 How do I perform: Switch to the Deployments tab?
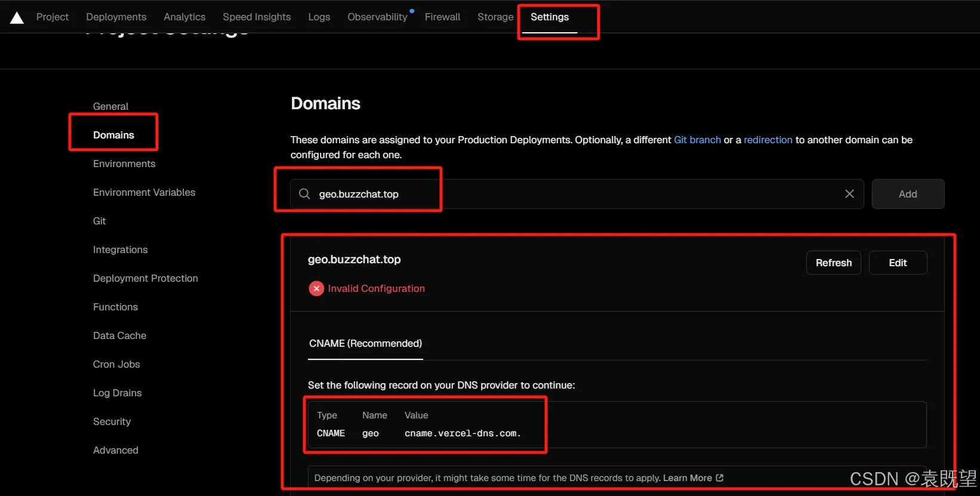pos(116,17)
